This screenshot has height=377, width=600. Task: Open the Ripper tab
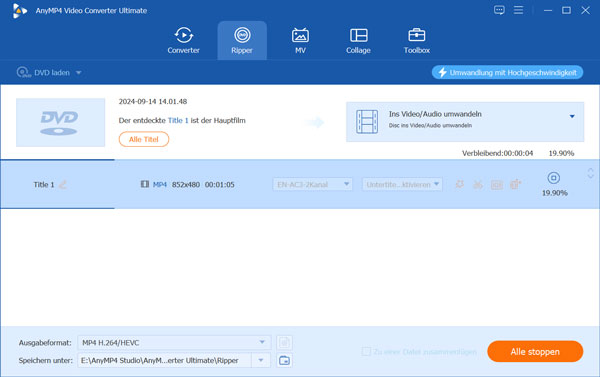pos(242,41)
